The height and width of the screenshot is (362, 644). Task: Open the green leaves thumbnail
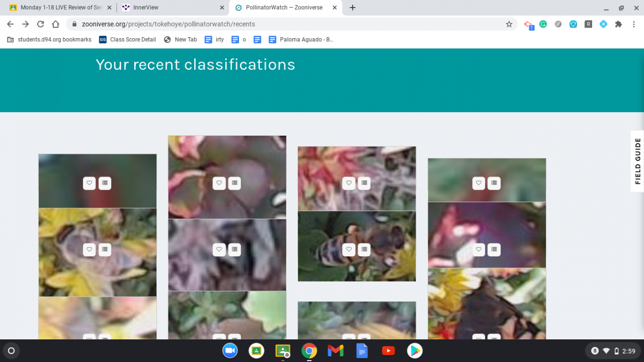tap(227, 315)
